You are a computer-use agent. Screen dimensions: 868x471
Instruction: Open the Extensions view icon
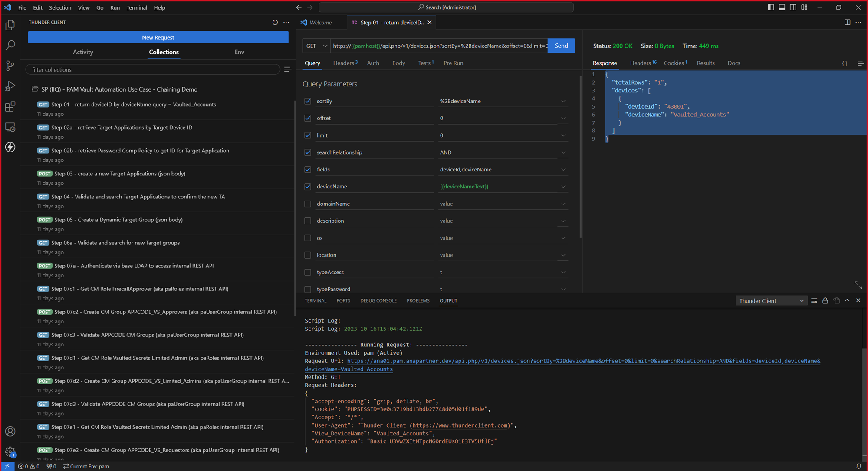(10, 107)
